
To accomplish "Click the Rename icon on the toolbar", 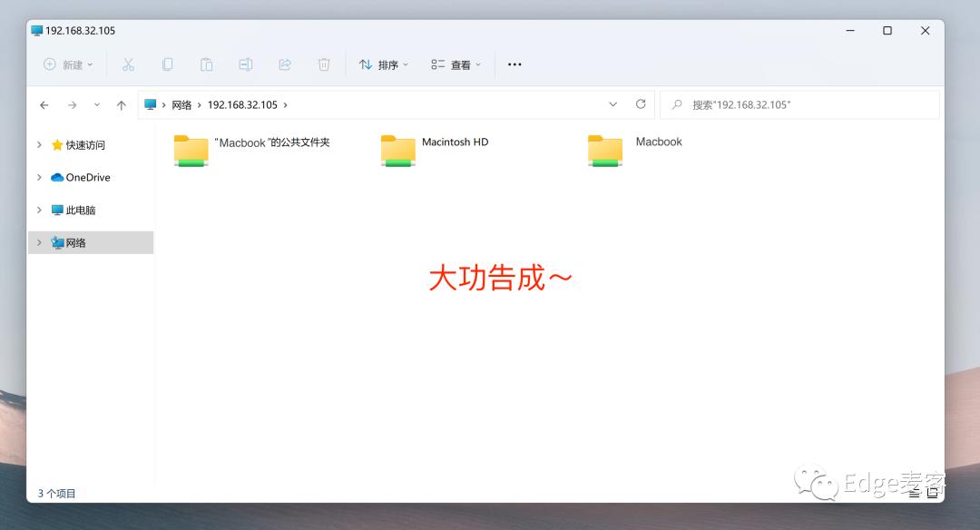I will [x=245, y=64].
